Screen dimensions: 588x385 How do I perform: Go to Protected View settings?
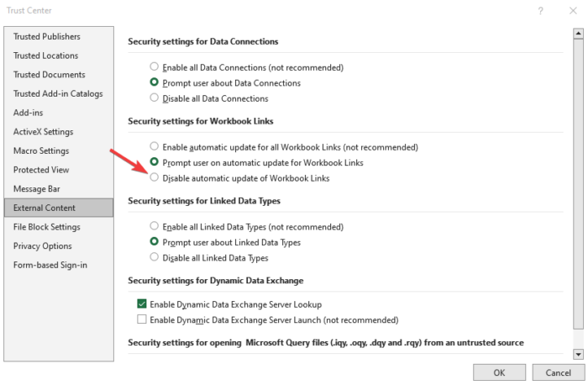coord(42,170)
